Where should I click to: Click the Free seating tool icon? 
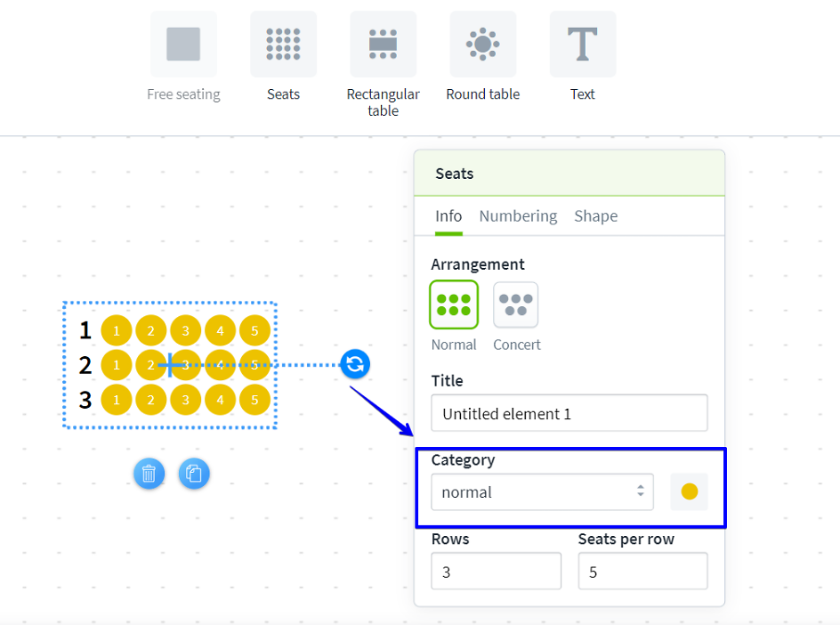(183, 45)
